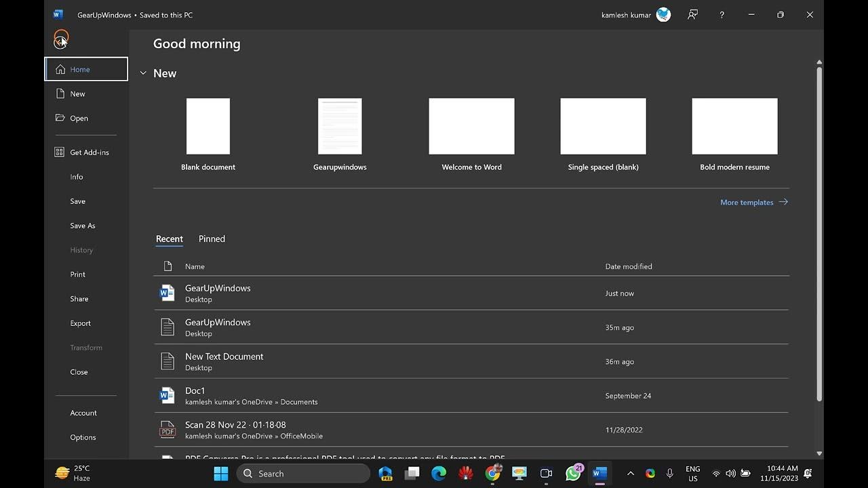Select Open in the sidebar
Screen dimensions: 868x488
click(x=86, y=118)
